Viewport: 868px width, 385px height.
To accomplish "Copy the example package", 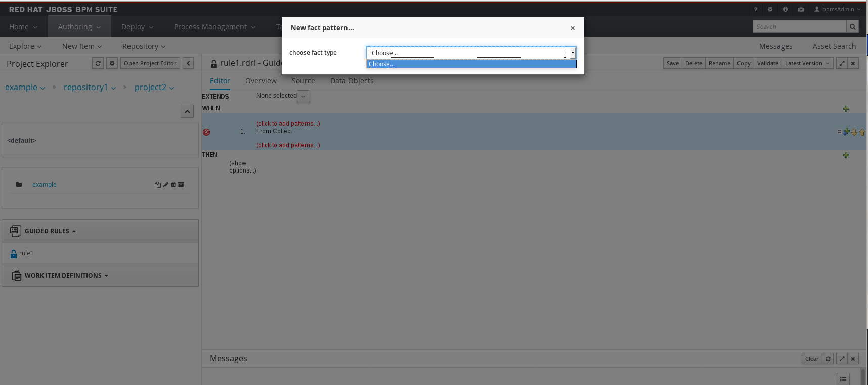I will pyautogui.click(x=157, y=185).
